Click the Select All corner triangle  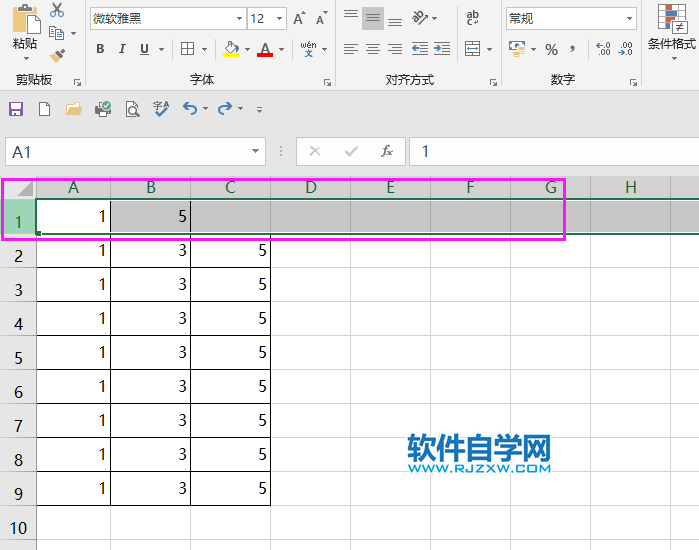click(25, 189)
